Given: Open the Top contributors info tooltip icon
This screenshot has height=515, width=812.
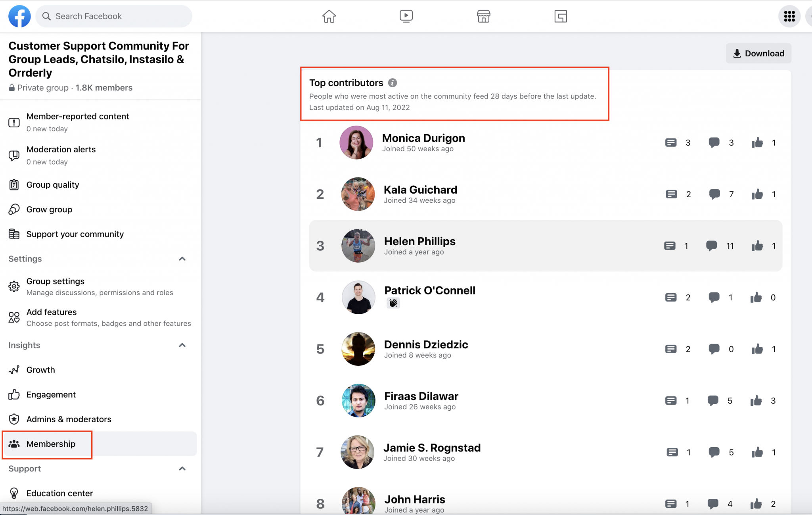Looking at the screenshot, I should [x=393, y=83].
